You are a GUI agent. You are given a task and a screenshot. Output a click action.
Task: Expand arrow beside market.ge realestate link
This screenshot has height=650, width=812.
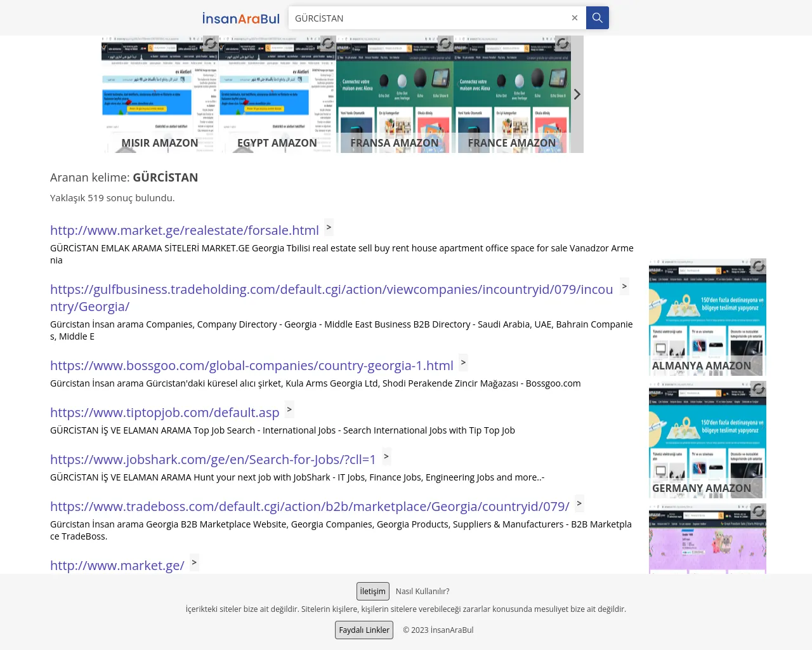click(x=329, y=227)
